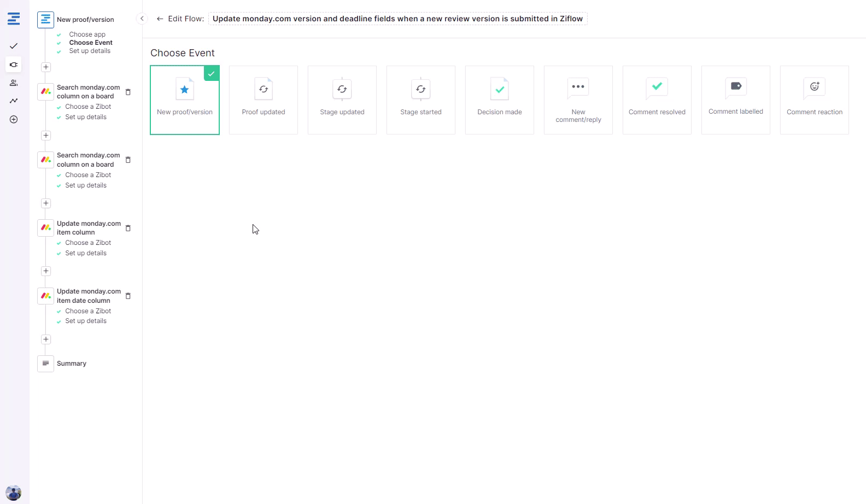866x504 pixels.
Task: Choose the Comment labelled event
Action: [736, 100]
